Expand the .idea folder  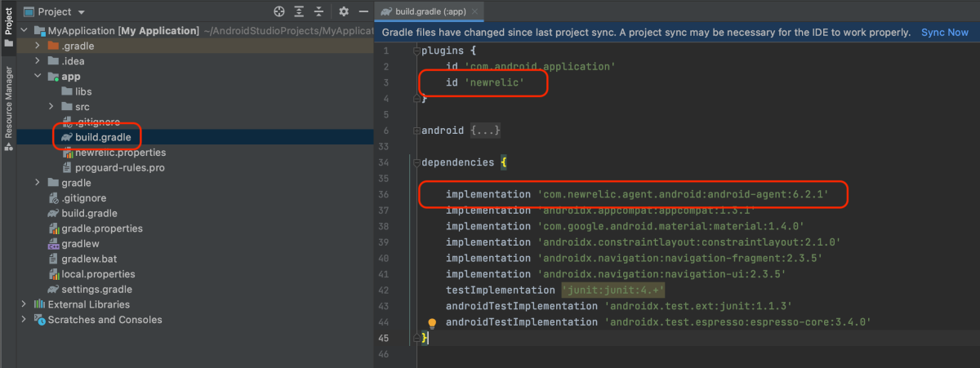[38, 61]
